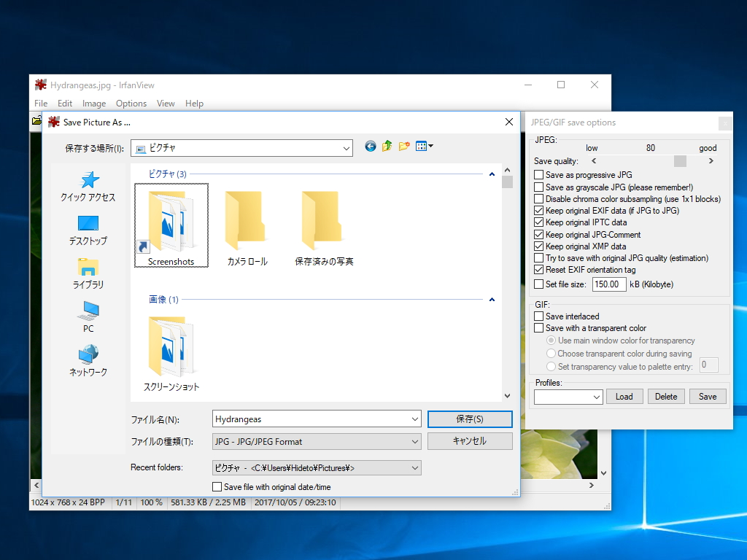Enable Set file size option
Screen dimensions: 747x560
coord(539,284)
